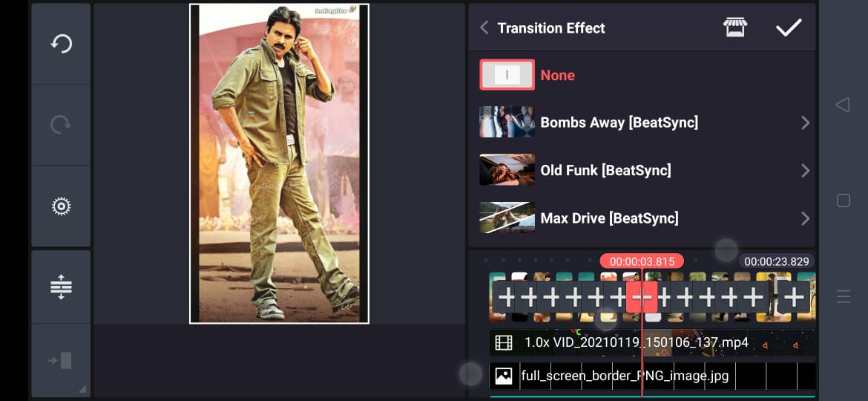Image resolution: width=868 pixels, height=401 pixels.
Task: Choose the Old Funk [BeatSync] label
Action: coord(605,171)
